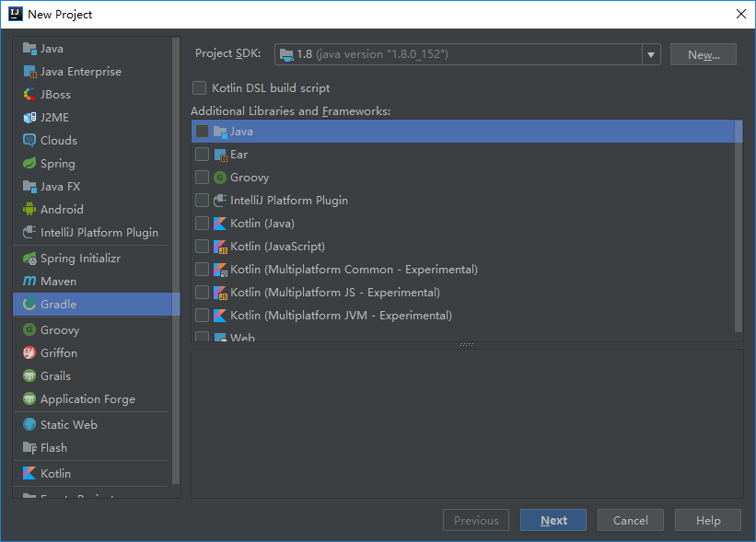Click the Android robot icon
This screenshot has height=542, width=756.
click(x=29, y=209)
